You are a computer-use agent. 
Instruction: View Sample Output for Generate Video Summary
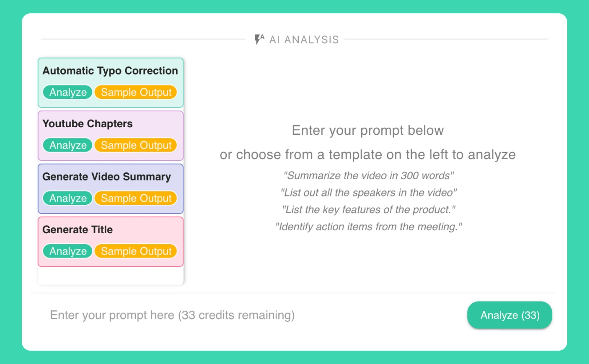point(136,198)
